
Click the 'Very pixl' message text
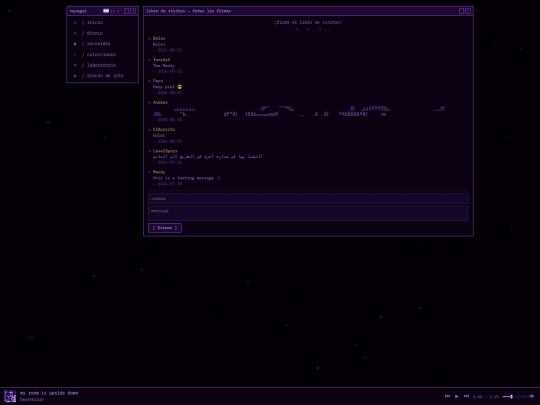164,87
